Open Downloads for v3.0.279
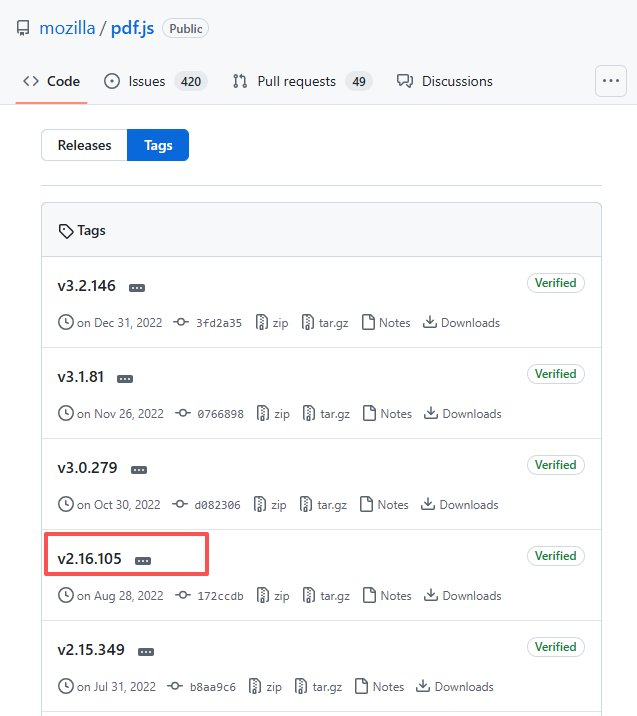Screen dimensions: 637x716 [x=459, y=505]
